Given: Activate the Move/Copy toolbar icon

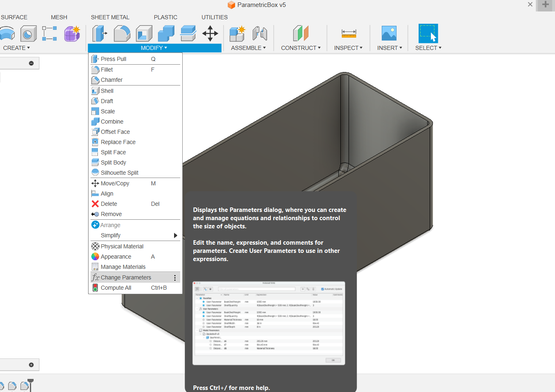Looking at the screenshot, I should click(210, 34).
